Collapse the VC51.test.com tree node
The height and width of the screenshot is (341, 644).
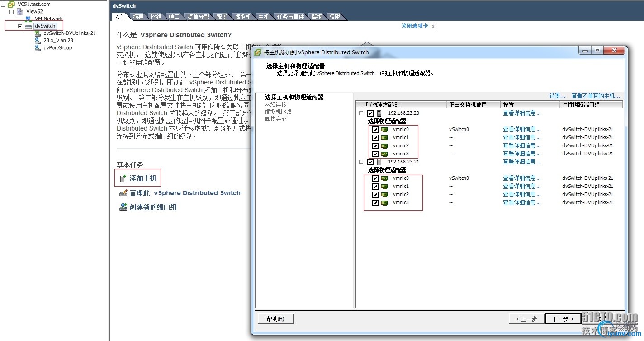click(x=3, y=4)
